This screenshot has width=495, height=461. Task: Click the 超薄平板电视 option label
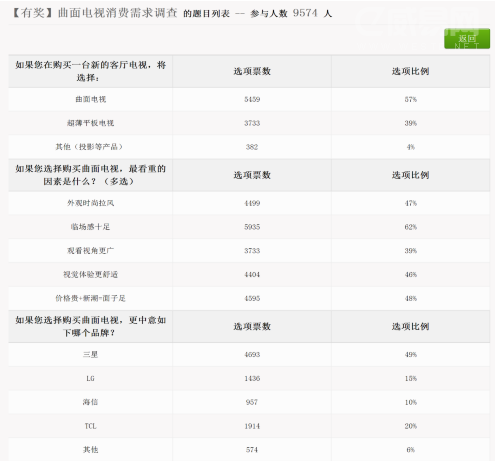(91, 123)
